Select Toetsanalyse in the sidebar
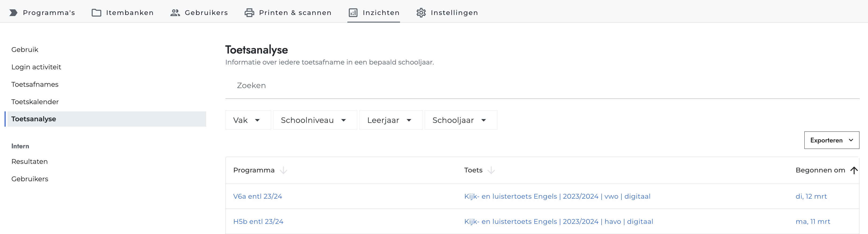This screenshot has height=234, width=868. pyautogui.click(x=105, y=119)
